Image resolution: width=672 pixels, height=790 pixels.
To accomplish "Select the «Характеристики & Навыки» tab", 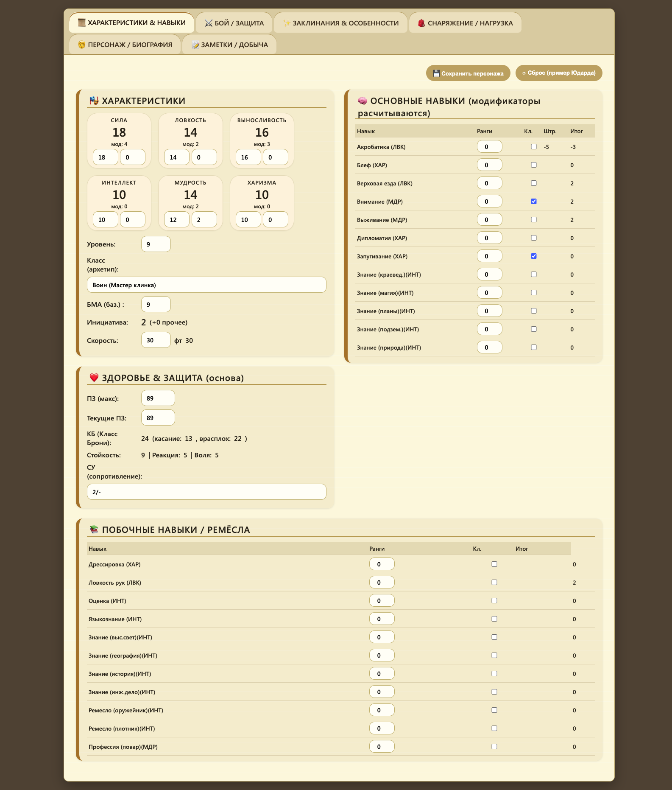I will click(132, 22).
